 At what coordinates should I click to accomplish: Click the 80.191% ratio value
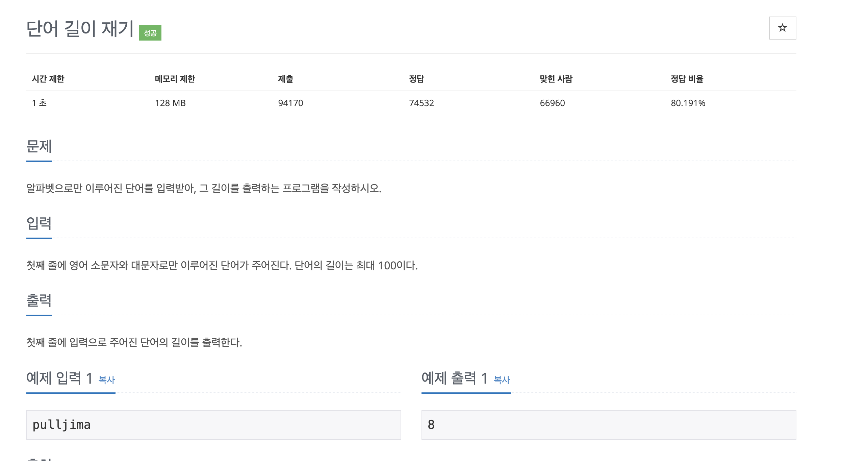click(688, 103)
